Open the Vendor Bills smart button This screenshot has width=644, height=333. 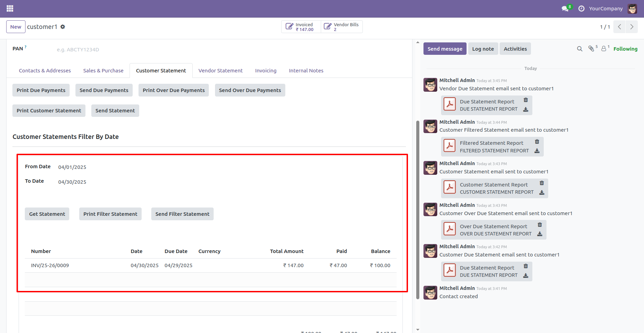pos(341,27)
